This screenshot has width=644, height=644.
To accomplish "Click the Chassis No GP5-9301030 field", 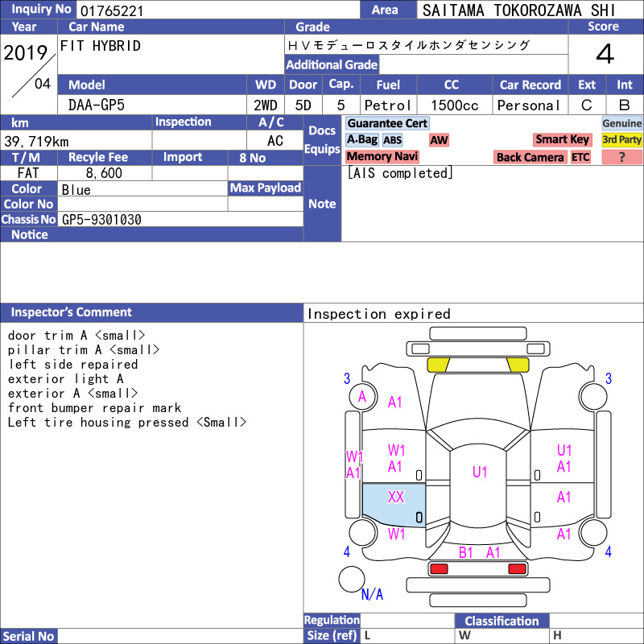I will click(x=180, y=219).
